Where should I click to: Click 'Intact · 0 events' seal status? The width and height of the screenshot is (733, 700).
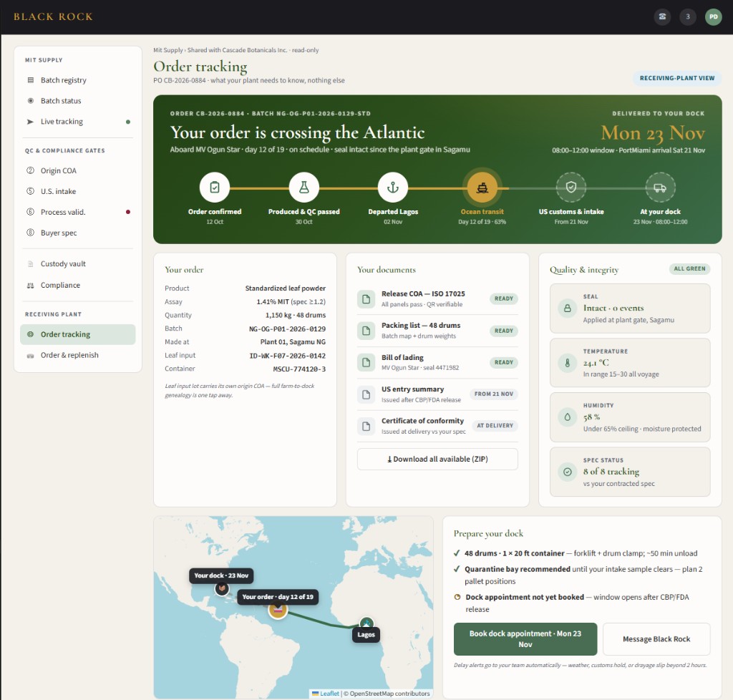613,308
